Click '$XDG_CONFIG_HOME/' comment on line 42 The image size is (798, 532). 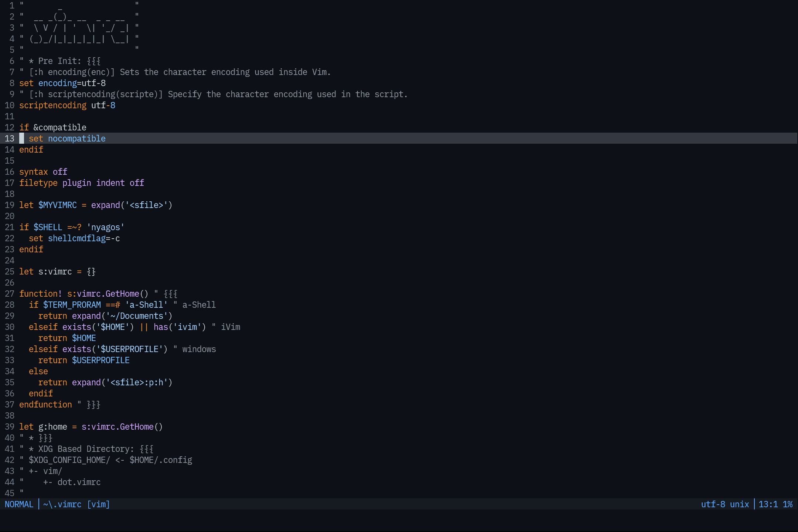click(x=69, y=460)
